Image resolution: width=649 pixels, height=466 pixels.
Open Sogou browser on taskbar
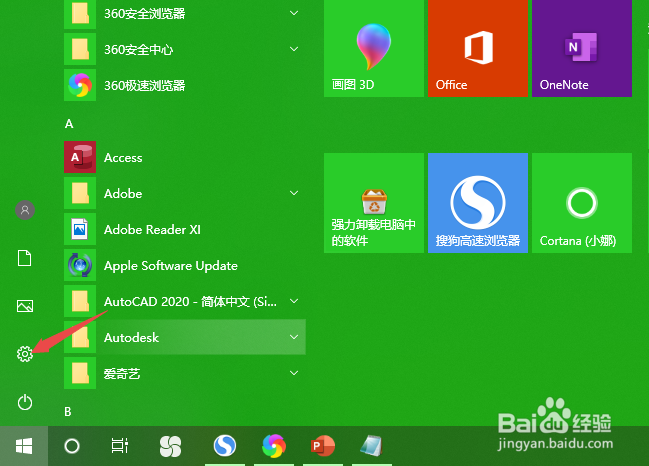tap(225, 446)
